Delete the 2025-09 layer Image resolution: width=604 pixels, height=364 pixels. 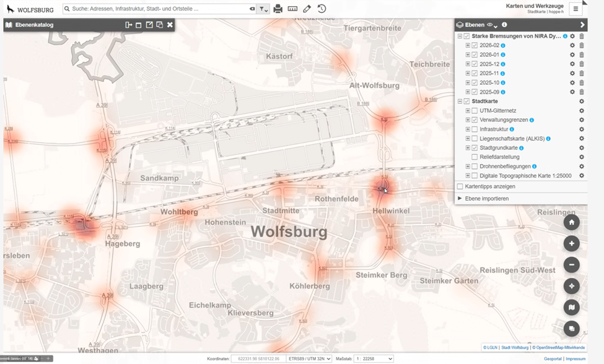pyautogui.click(x=582, y=92)
